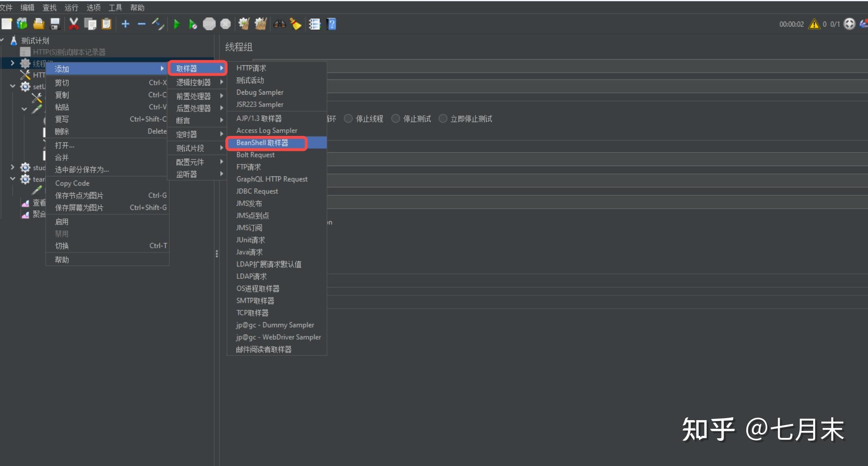Image resolution: width=868 pixels, height=466 pixels.
Task: Open the 运行 menu in the menu bar
Action: [71, 7]
